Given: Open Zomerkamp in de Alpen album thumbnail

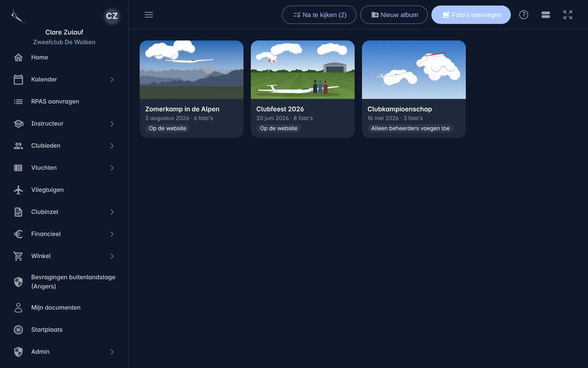Looking at the screenshot, I should pos(192,70).
